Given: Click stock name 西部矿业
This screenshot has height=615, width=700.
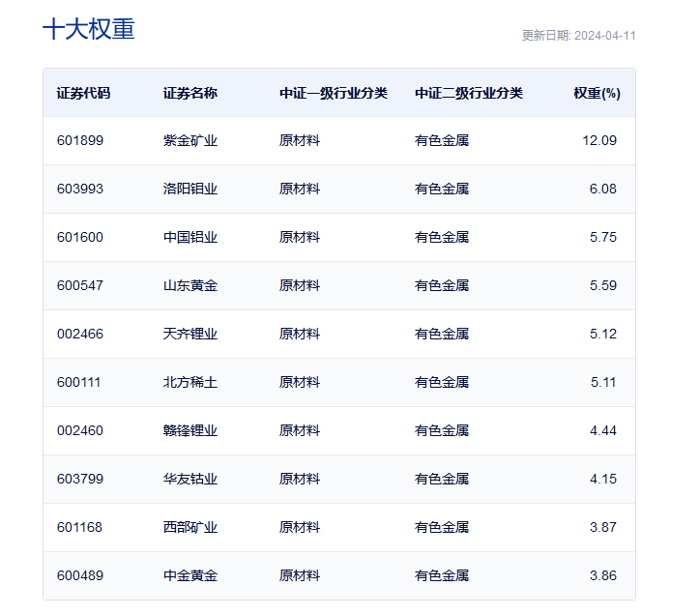Looking at the screenshot, I should 190,527.
